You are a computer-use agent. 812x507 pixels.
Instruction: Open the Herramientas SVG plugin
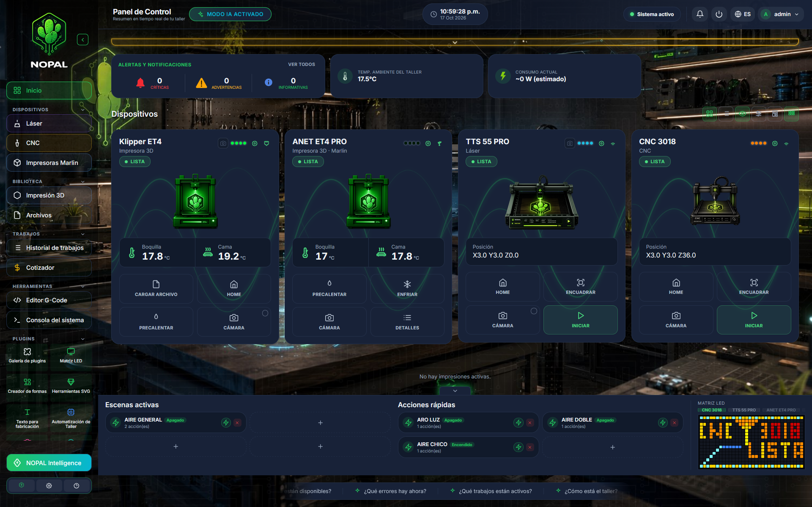coord(71,386)
